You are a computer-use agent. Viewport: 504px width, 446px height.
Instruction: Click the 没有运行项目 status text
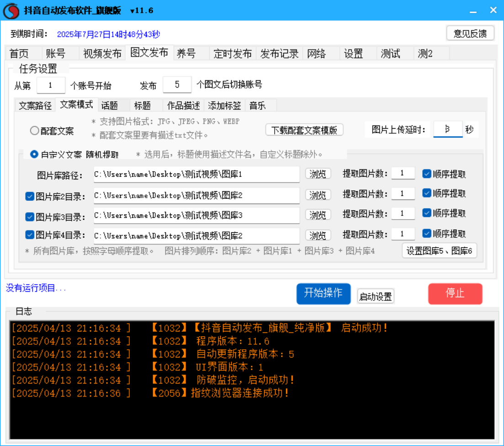pyautogui.click(x=36, y=288)
